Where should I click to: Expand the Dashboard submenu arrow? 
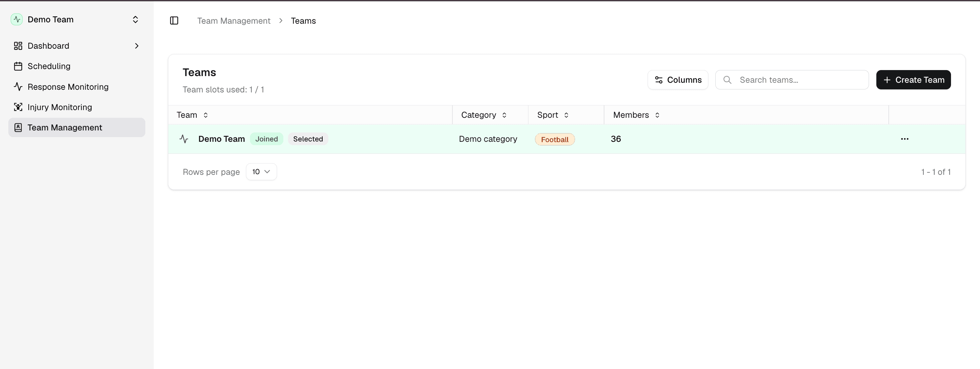137,46
